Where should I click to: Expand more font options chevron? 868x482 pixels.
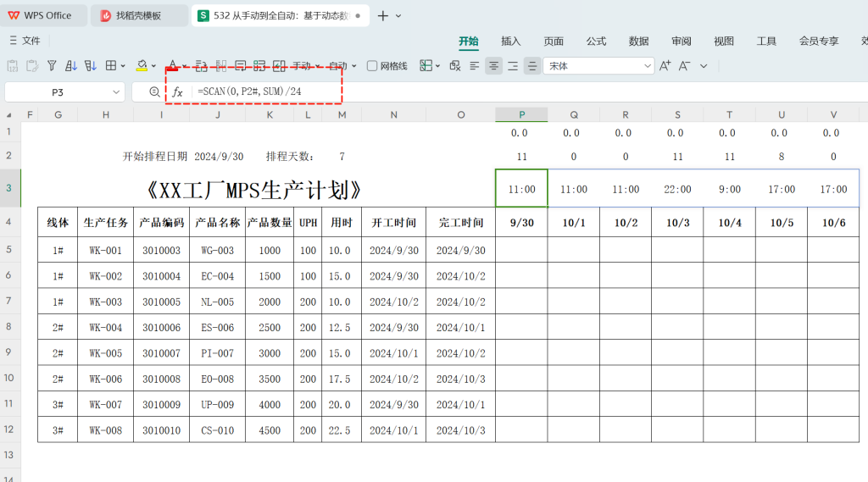click(704, 66)
